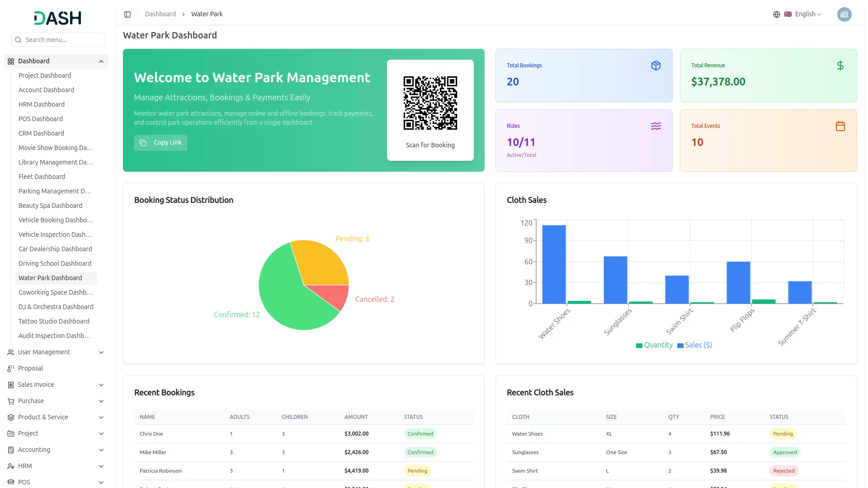This screenshot has width=868, height=488.
Task: Click the Total Revenue dollar icon
Action: (840, 66)
